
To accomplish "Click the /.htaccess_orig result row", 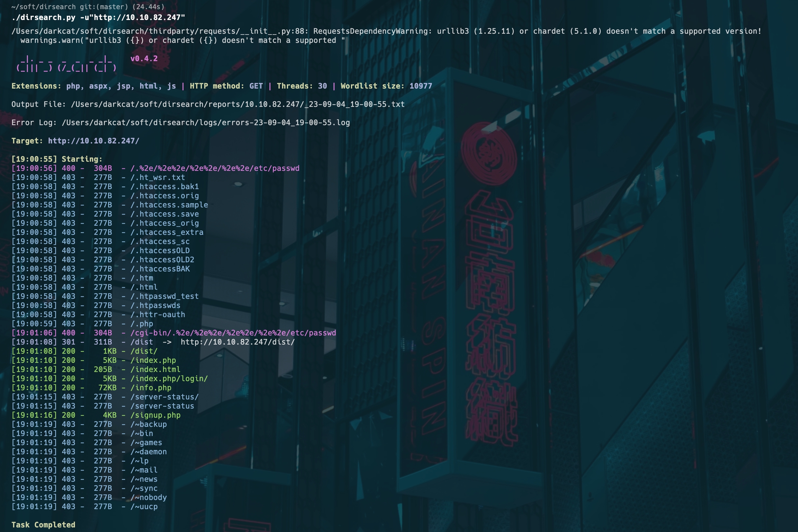I will coord(105,223).
